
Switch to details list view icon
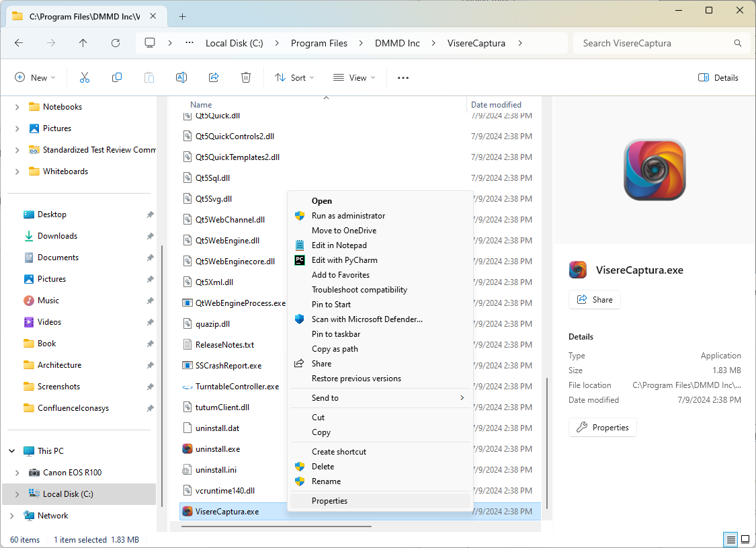(730, 540)
